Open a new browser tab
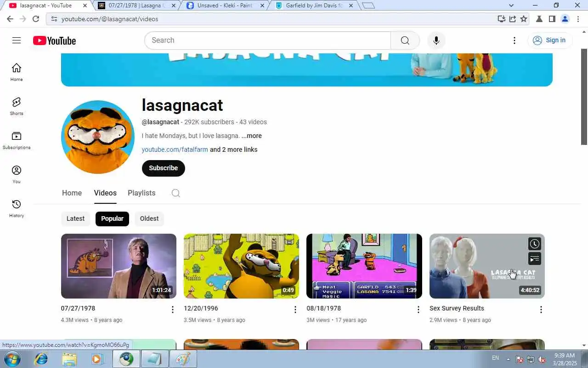Screen dimensions: 588x368 coord(368,6)
